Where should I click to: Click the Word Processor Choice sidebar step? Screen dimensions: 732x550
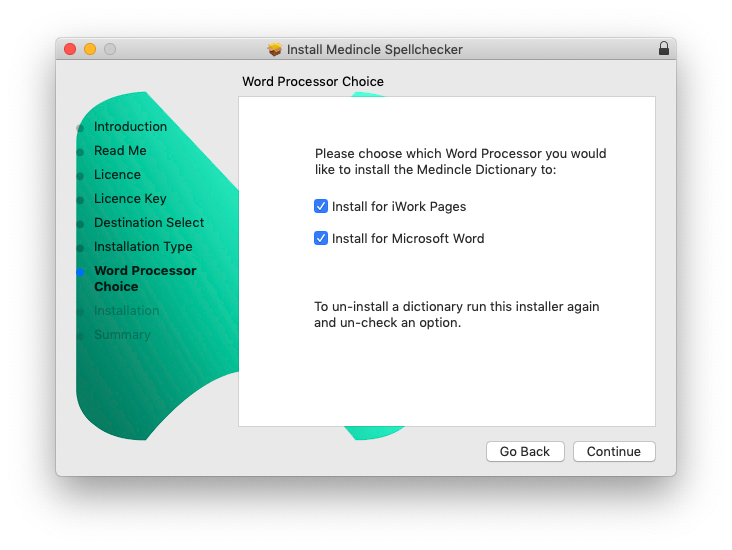tap(145, 279)
